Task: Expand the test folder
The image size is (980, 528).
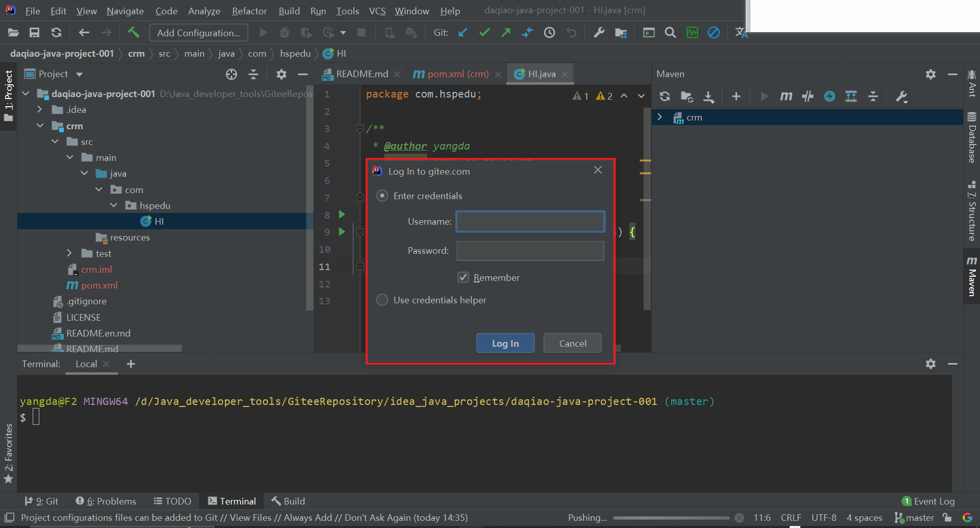Action: pos(69,253)
